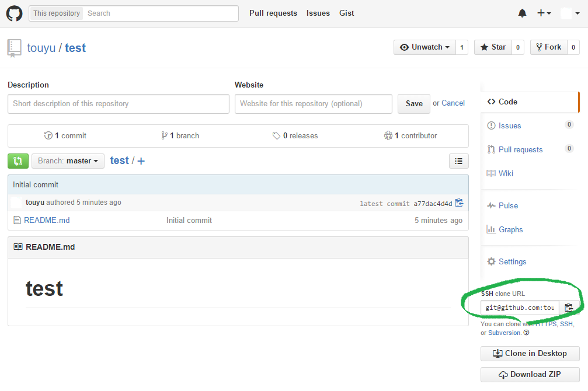
Task: Open the Graphs sidebar tab
Action: click(530, 229)
